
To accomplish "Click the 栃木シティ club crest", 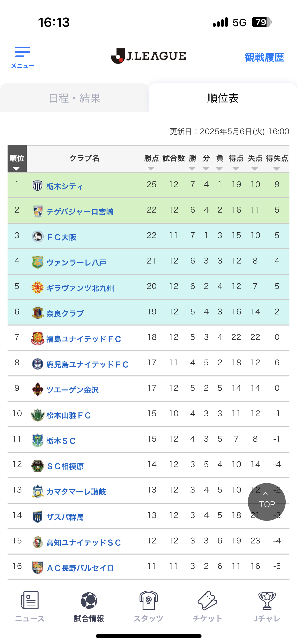I will click(38, 186).
